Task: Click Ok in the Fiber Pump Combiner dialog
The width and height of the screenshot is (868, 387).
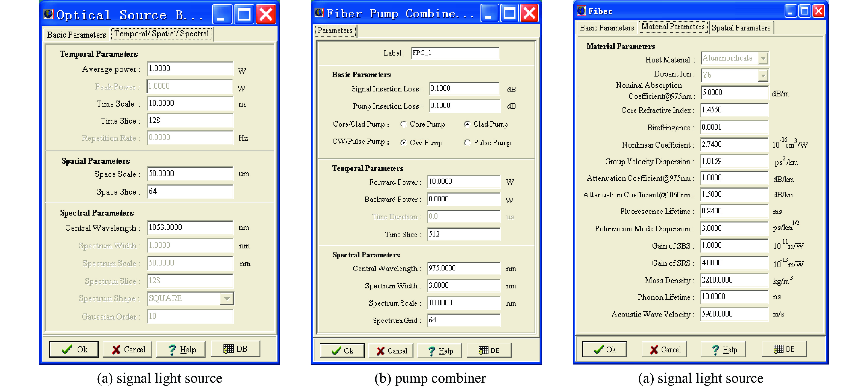Action: pos(342,351)
